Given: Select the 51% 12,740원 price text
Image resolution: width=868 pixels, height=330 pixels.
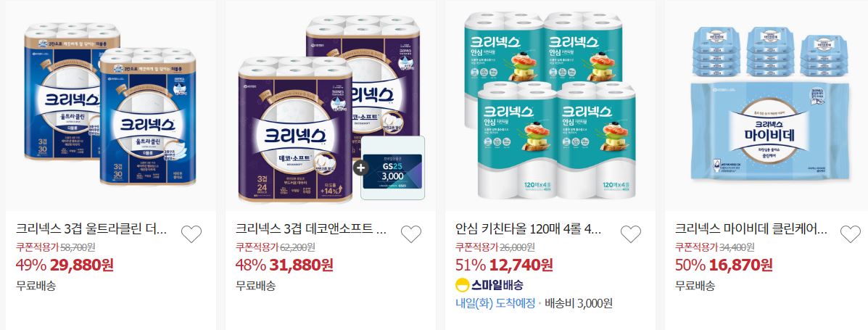Looking at the screenshot, I should tap(504, 265).
